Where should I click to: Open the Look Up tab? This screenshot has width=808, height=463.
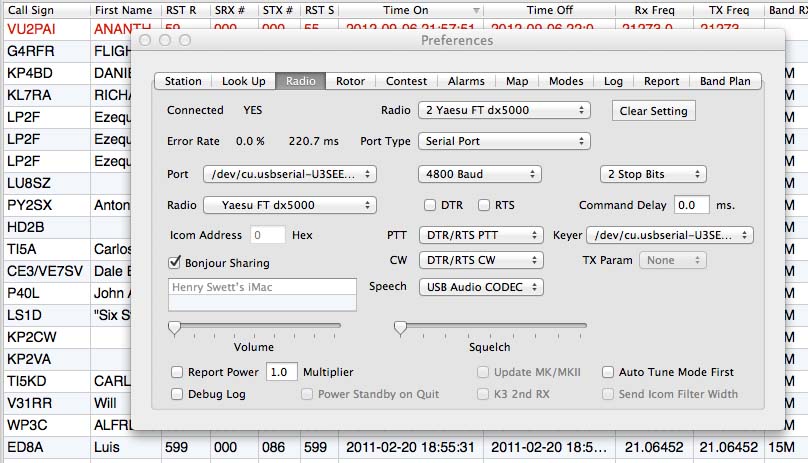(243, 81)
